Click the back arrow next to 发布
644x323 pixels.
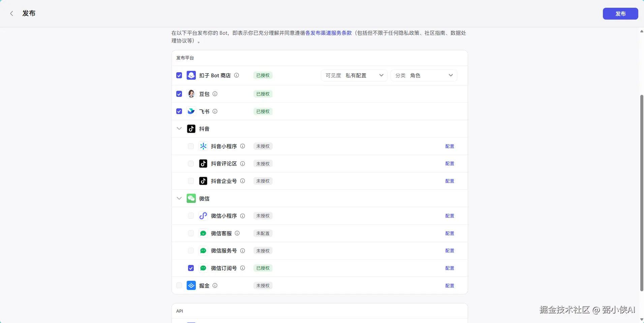tap(12, 14)
